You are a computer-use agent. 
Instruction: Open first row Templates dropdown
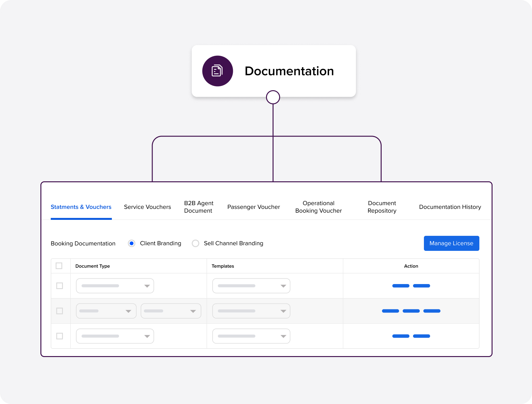[x=251, y=286]
